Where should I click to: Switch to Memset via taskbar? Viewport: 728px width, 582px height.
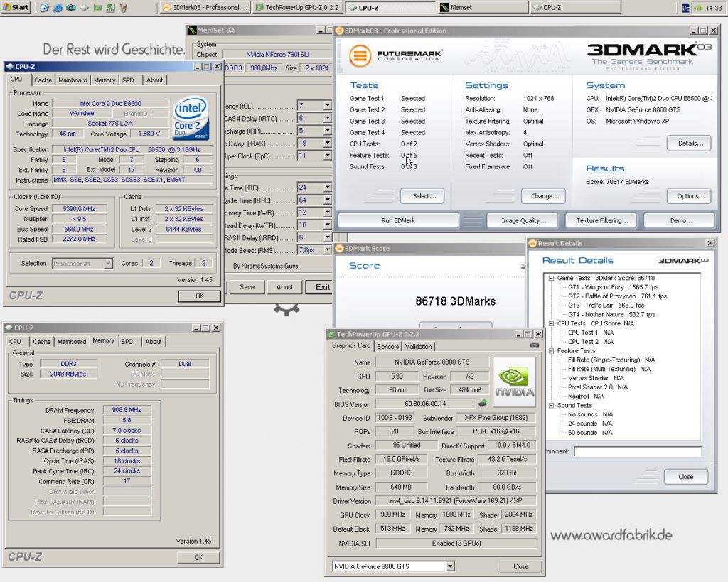tap(483, 7)
